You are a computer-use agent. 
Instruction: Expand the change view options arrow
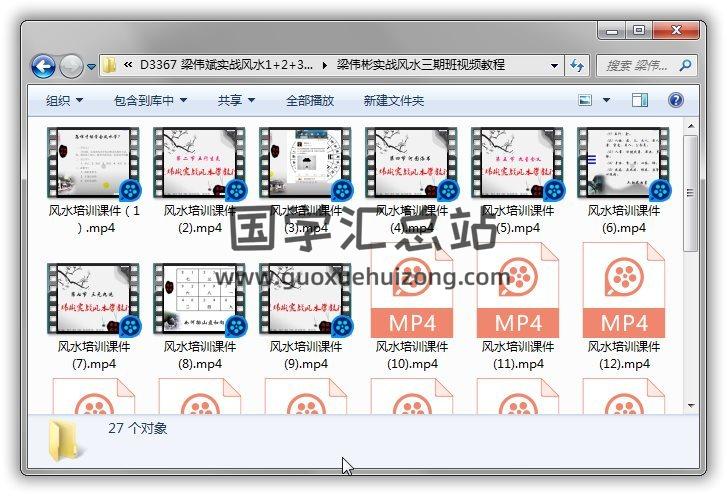tap(605, 101)
